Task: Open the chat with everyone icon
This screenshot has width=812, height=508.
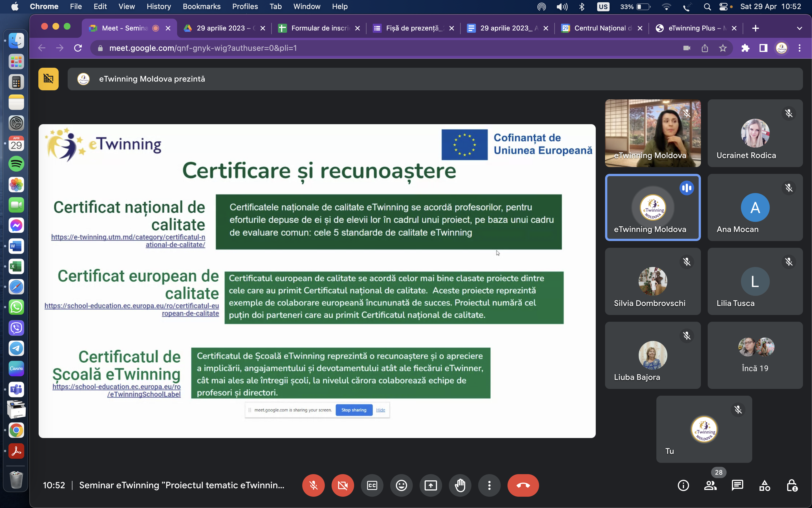Action: click(738, 485)
